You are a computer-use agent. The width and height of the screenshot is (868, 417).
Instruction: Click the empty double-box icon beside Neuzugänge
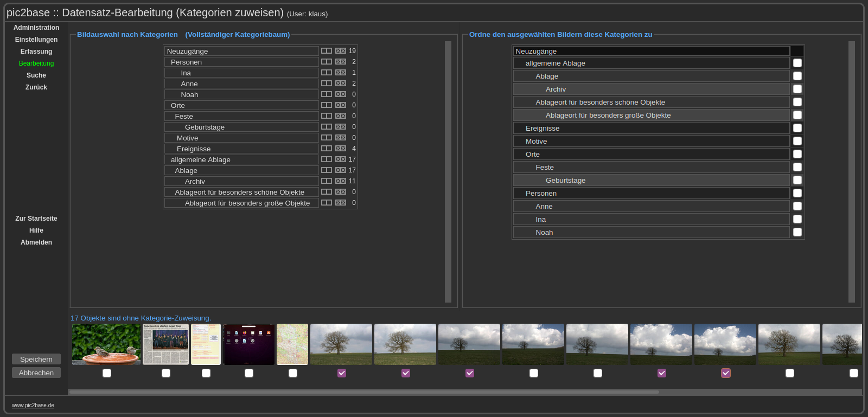pyautogui.click(x=326, y=51)
